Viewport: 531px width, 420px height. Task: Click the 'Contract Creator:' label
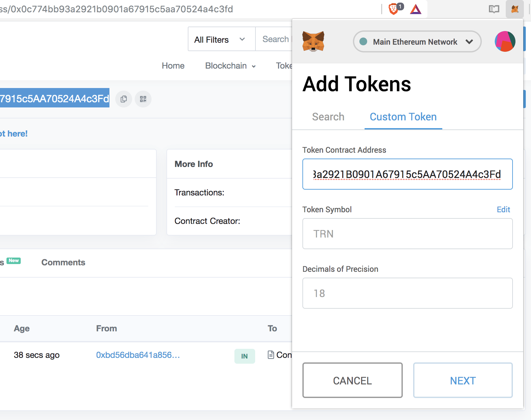pyautogui.click(x=207, y=221)
